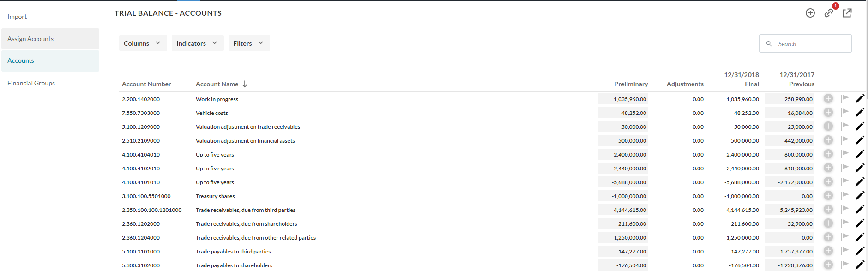Open the link icon with notification badge
868x271 pixels.
[x=829, y=13]
